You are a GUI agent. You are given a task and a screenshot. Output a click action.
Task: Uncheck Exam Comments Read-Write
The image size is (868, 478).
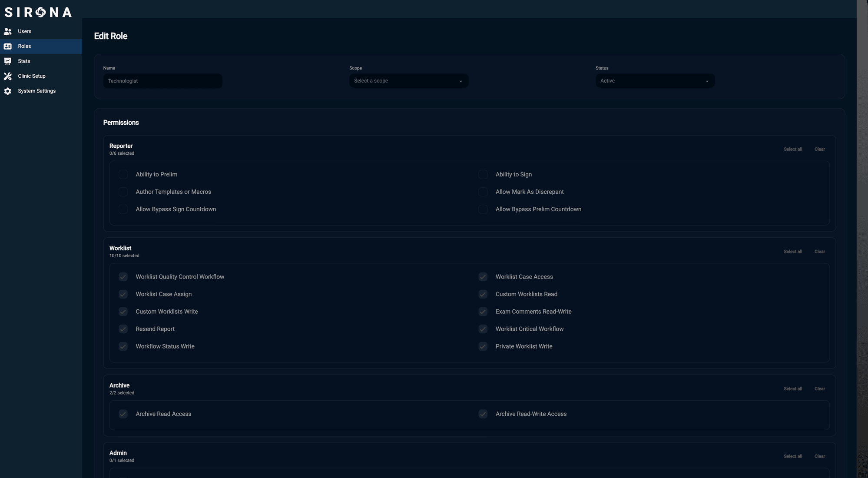coord(483,312)
